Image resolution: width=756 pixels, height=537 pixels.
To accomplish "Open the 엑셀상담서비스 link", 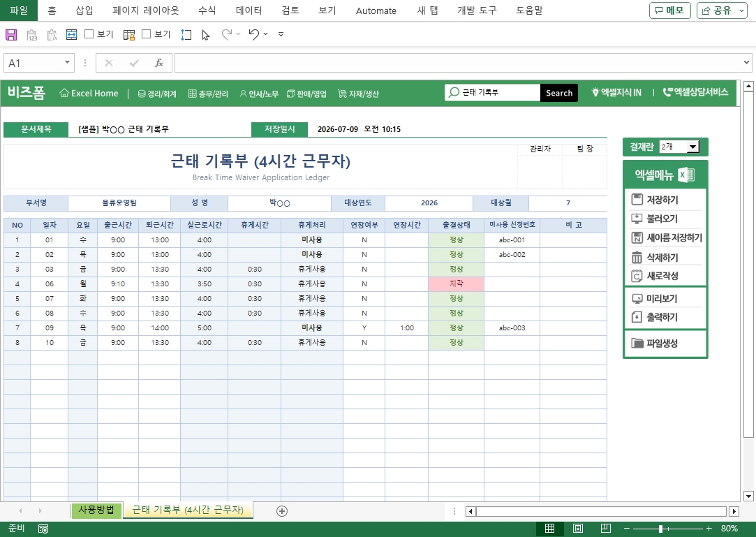I will (695, 91).
